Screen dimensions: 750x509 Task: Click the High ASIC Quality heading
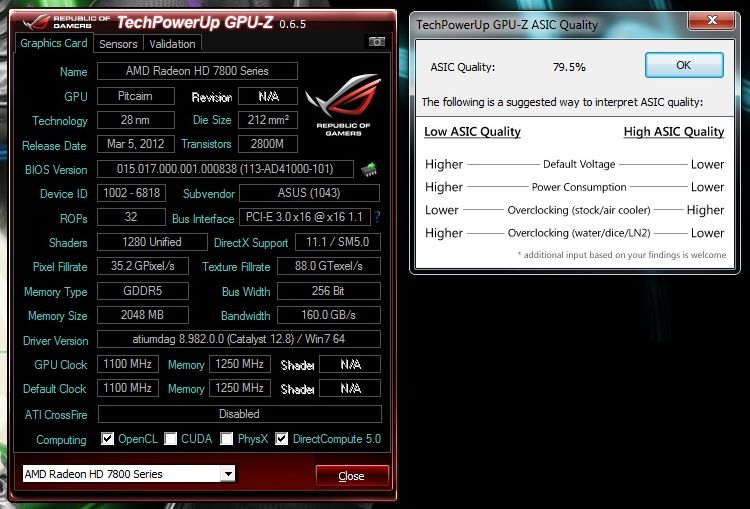(x=674, y=132)
